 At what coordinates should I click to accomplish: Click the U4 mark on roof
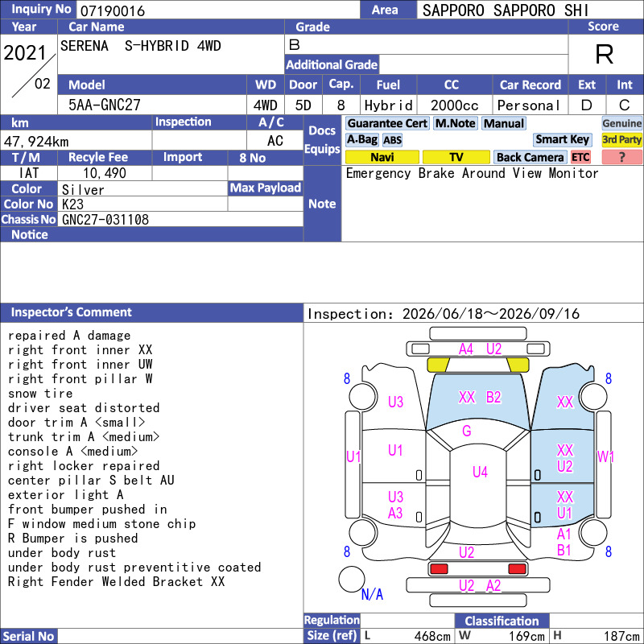(x=480, y=472)
